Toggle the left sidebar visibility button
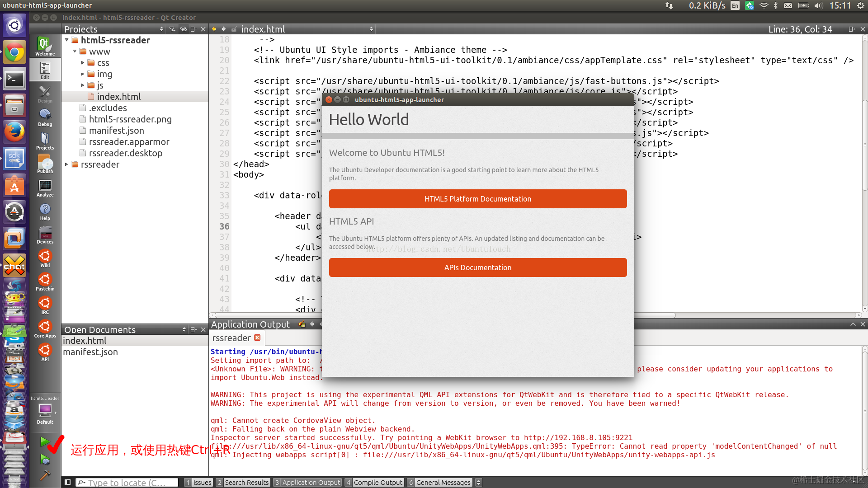This screenshot has width=868, height=488. point(67,482)
